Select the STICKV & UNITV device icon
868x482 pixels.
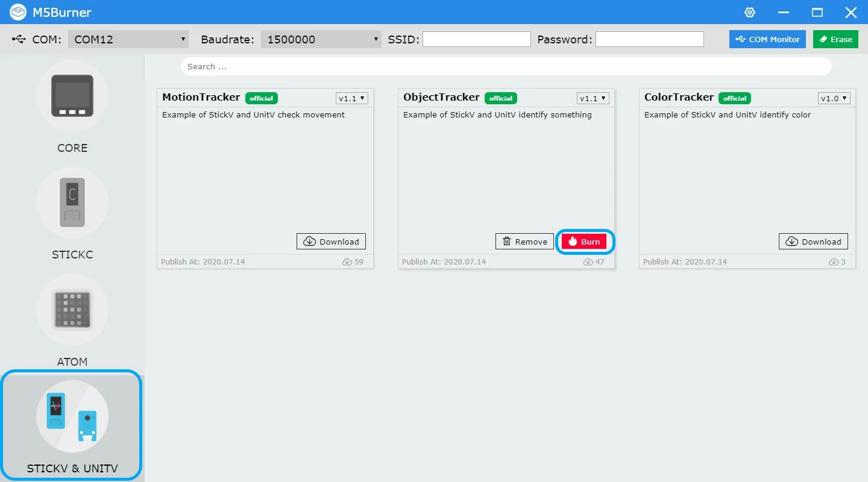(x=72, y=416)
